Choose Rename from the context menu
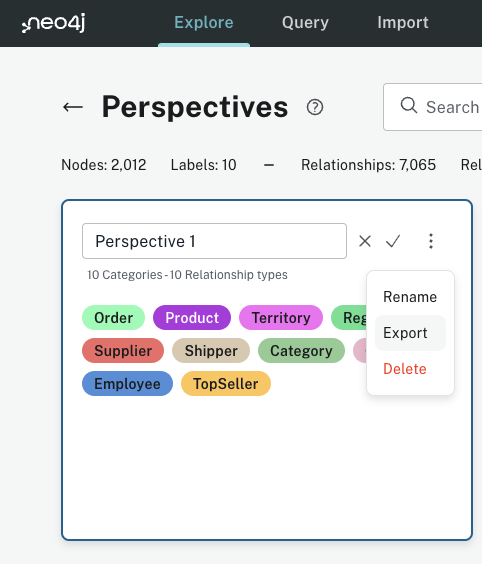482x564 pixels. pyautogui.click(x=410, y=297)
